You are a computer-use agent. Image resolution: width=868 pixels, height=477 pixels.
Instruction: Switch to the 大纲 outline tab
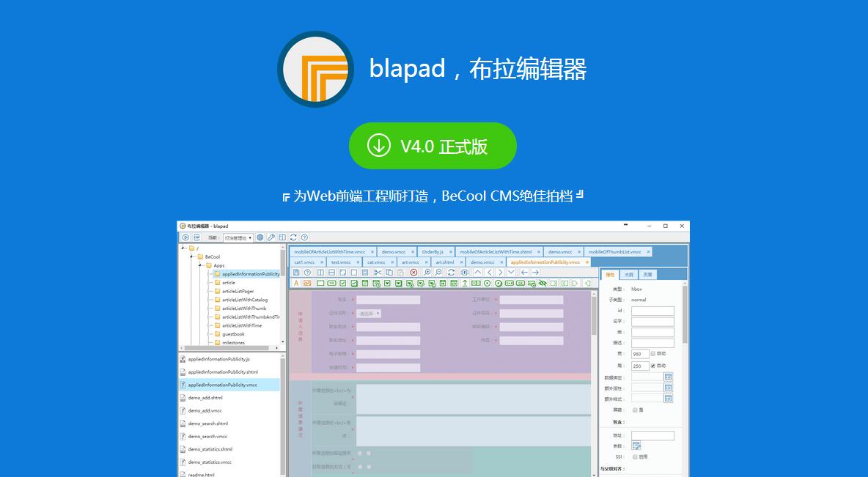(628, 275)
